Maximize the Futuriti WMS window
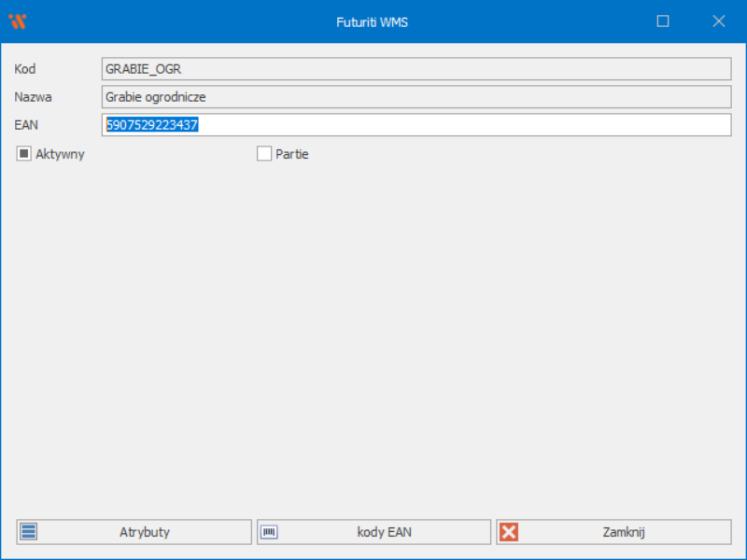Image resolution: width=747 pixels, height=560 pixels. (663, 21)
